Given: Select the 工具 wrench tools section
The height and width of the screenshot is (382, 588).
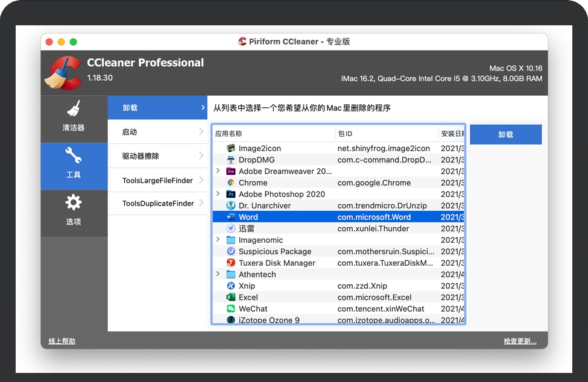Looking at the screenshot, I should [x=74, y=164].
